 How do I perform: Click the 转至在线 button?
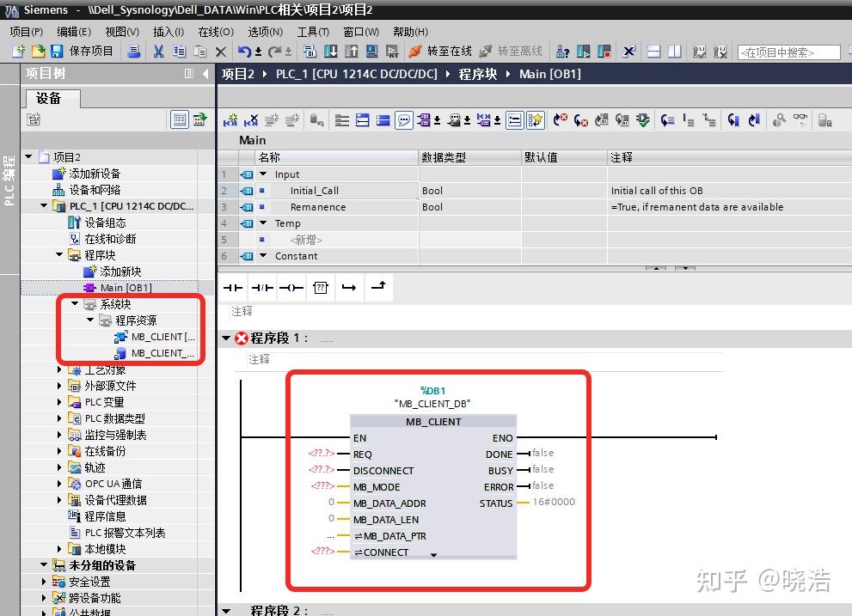tap(441, 51)
